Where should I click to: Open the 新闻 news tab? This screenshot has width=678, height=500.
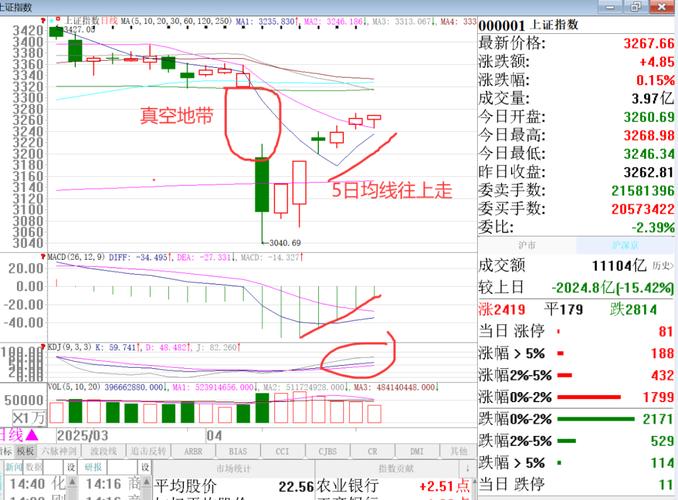(14, 467)
